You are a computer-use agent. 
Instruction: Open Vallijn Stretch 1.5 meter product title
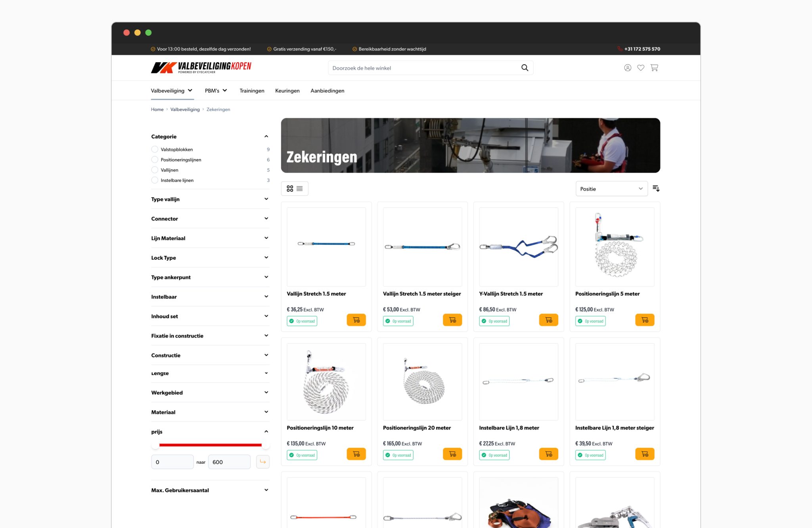tap(316, 294)
